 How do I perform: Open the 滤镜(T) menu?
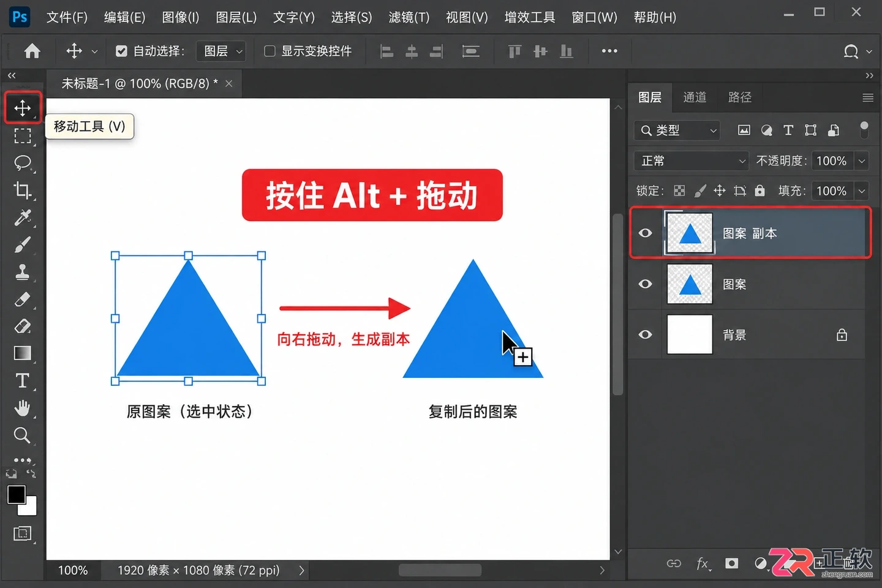click(409, 17)
